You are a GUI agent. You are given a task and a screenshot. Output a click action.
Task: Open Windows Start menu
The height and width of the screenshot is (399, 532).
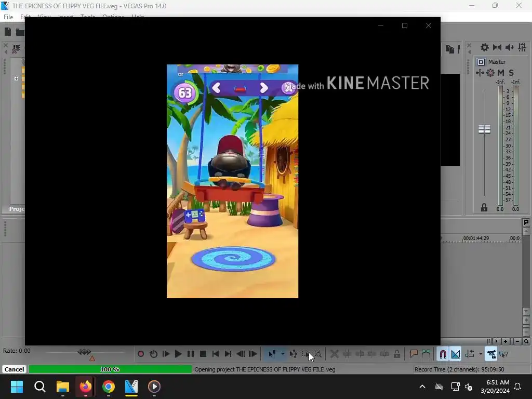pyautogui.click(x=17, y=387)
